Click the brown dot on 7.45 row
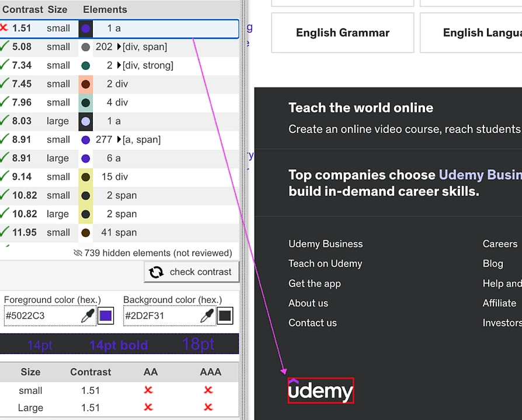The width and height of the screenshot is (522, 420). click(86, 84)
